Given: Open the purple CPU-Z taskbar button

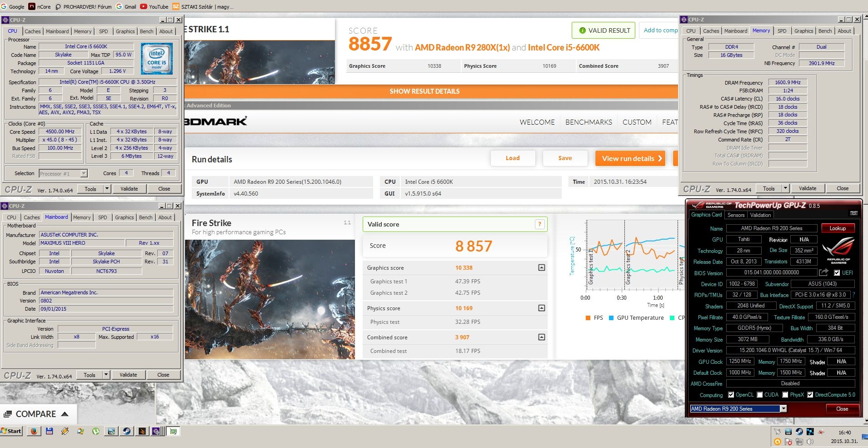Looking at the screenshot, I should pos(157,431).
